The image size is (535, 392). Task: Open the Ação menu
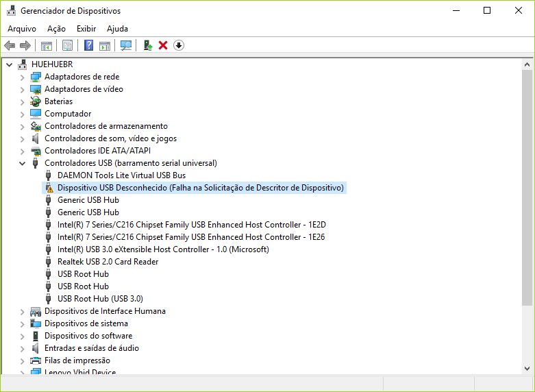tap(56, 29)
